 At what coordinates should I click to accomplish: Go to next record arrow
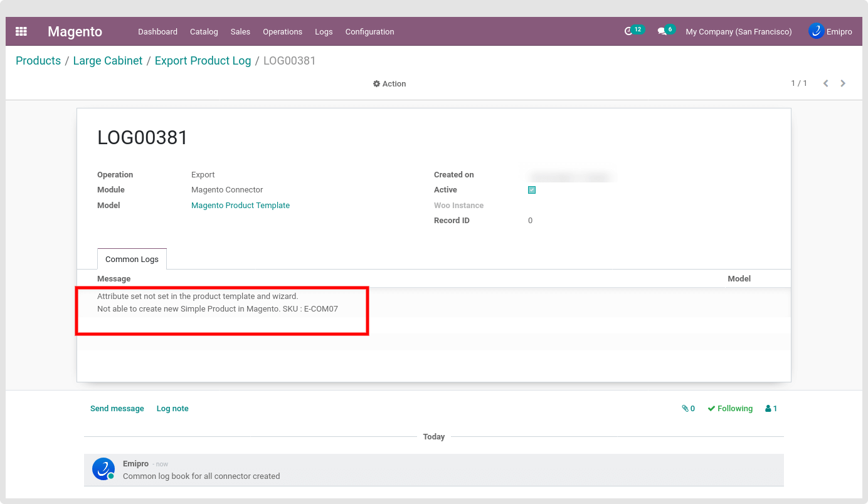tap(843, 83)
